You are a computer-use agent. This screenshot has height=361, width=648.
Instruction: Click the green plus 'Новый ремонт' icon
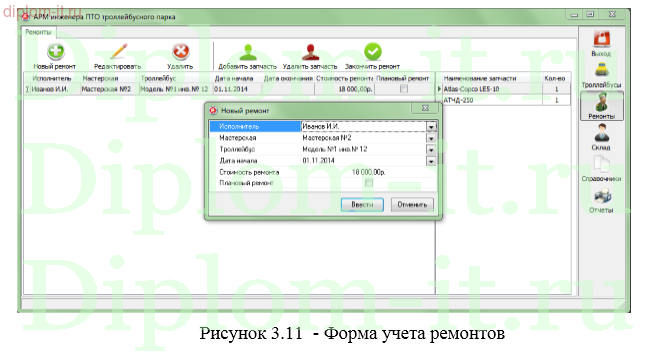pyautogui.click(x=55, y=52)
